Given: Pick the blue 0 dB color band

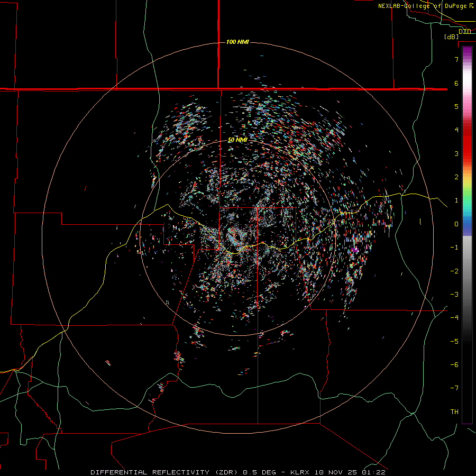Looking at the screenshot, I should click(467, 225).
